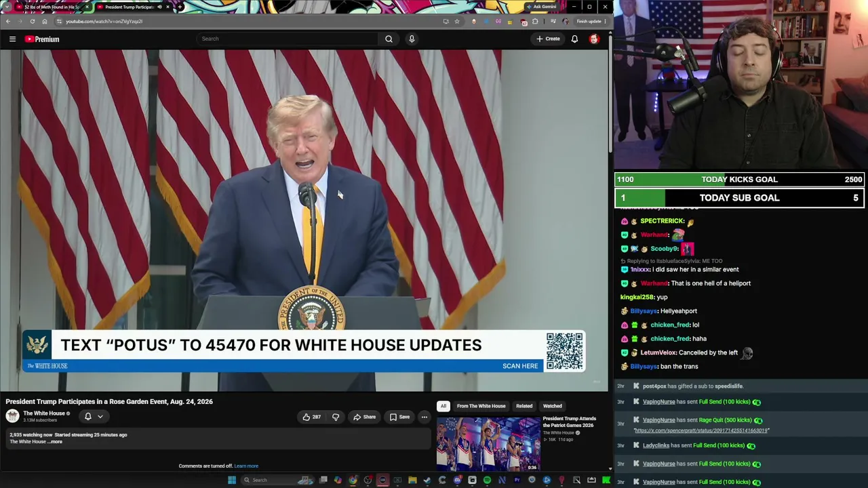
Task: Open more actions three-dot menu under video
Action: coord(424,417)
